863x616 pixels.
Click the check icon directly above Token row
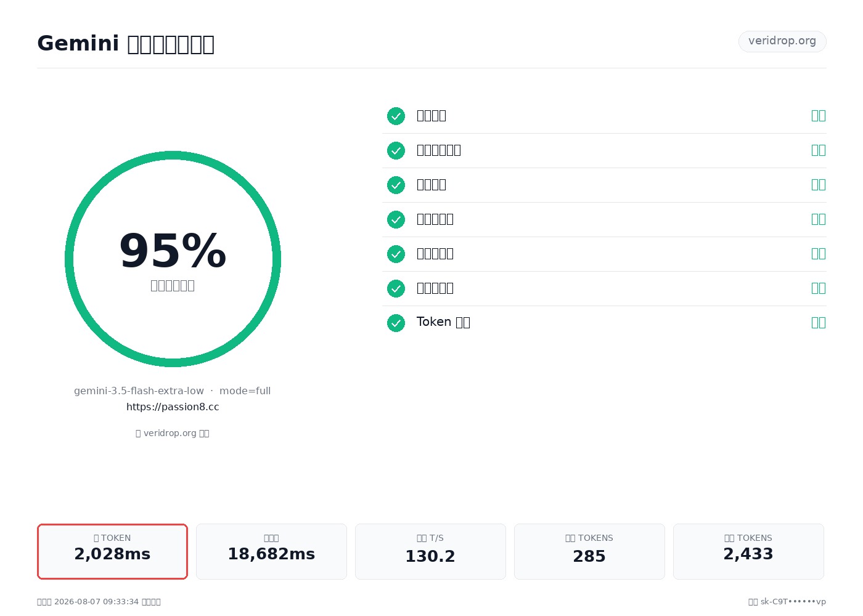[x=396, y=288]
